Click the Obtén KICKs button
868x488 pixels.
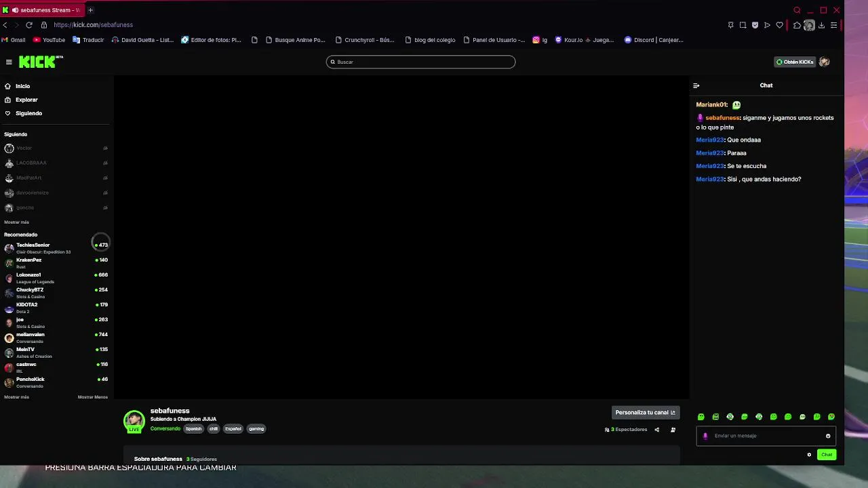click(795, 62)
